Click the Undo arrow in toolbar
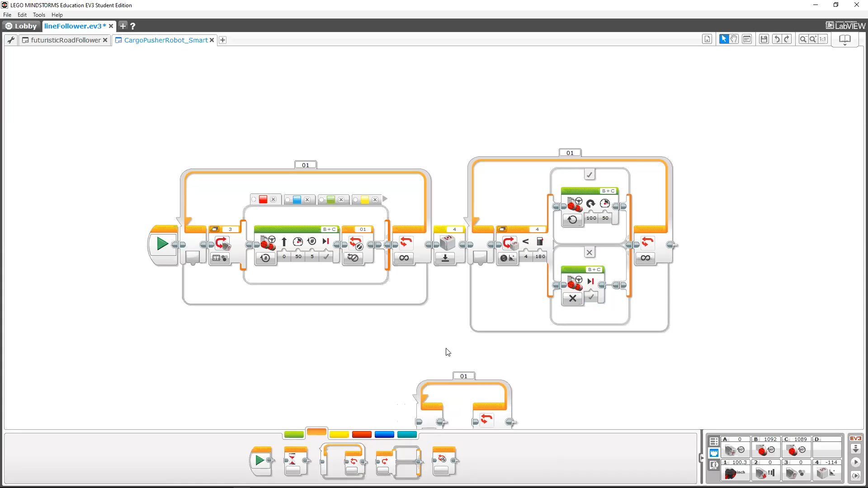 [x=776, y=39]
